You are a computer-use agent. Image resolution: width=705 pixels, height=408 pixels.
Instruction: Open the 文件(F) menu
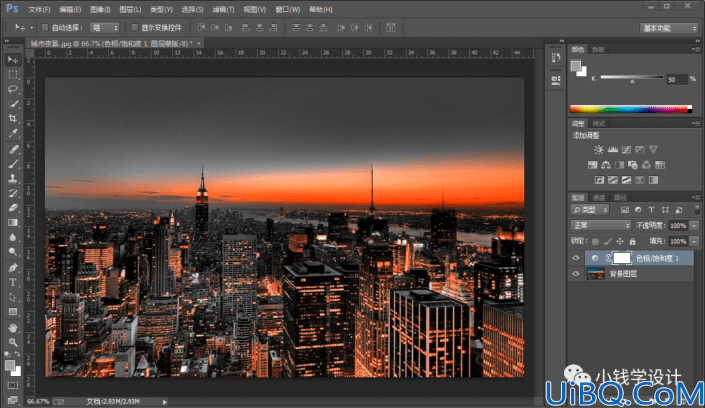39,9
